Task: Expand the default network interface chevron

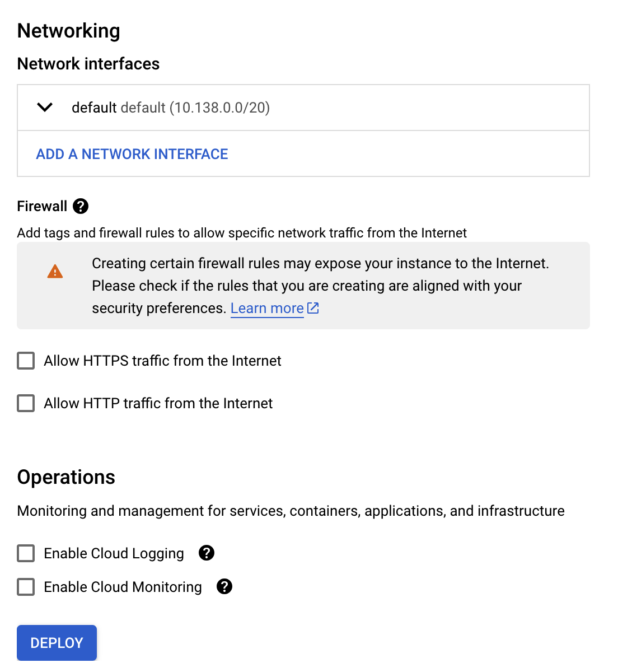Action: (45, 108)
